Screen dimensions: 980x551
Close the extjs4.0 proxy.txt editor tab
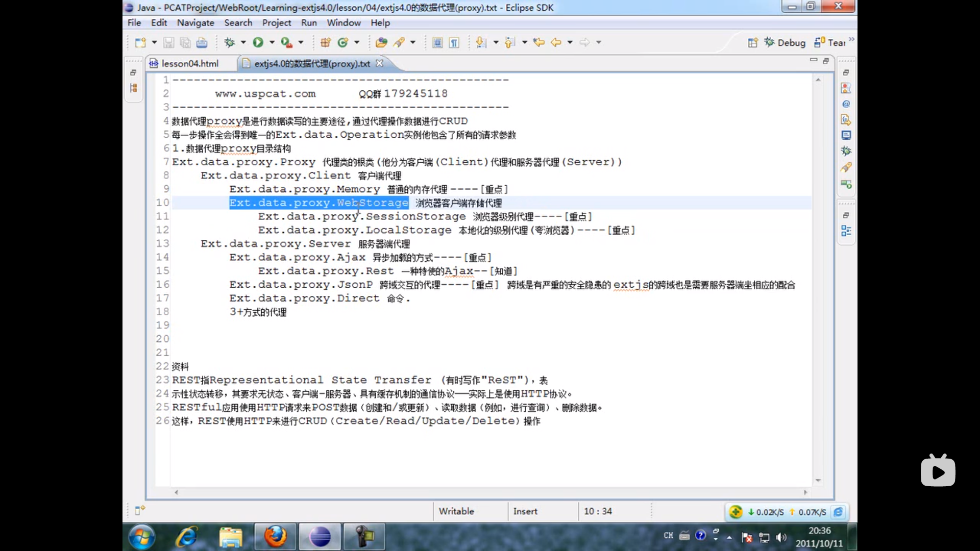[x=379, y=63]
